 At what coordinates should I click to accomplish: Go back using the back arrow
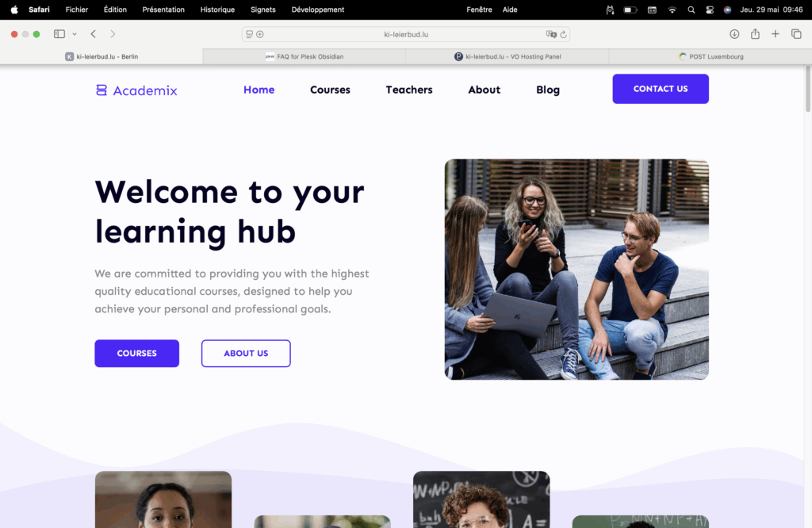click(94, 34)
